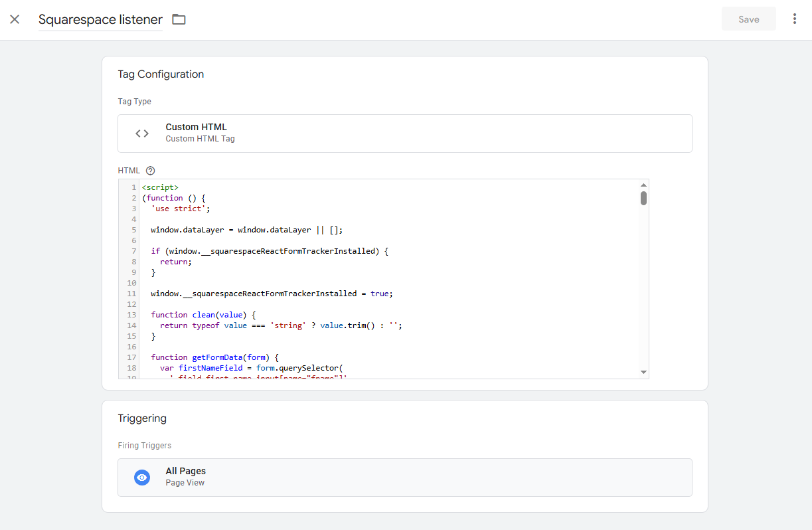This screenshot has width=812, height=530.
Task: Click the scroll-up arrow of the code editor
Action: pos(643,185)
